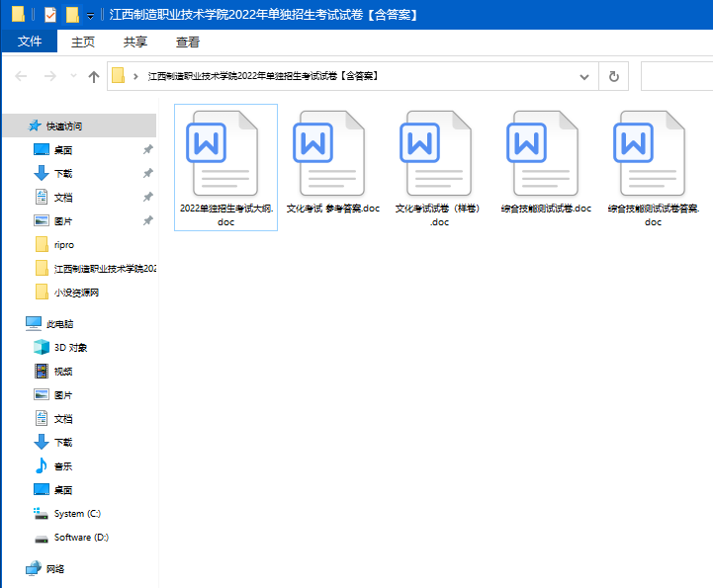The height and width of the screenshot is (588, 713).
Task: Click the New Folder quick access icon
Action: pyautogui.click(x=72, y=15)
